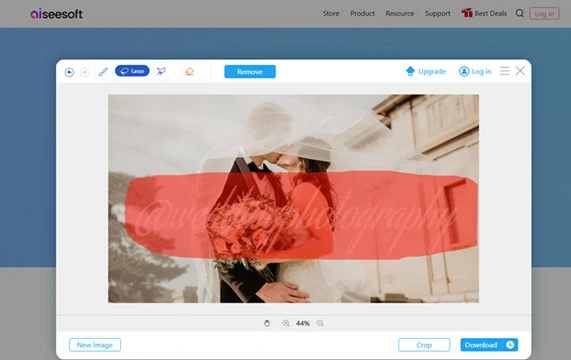Open the hamburger menu in editor

pos(504,71)
